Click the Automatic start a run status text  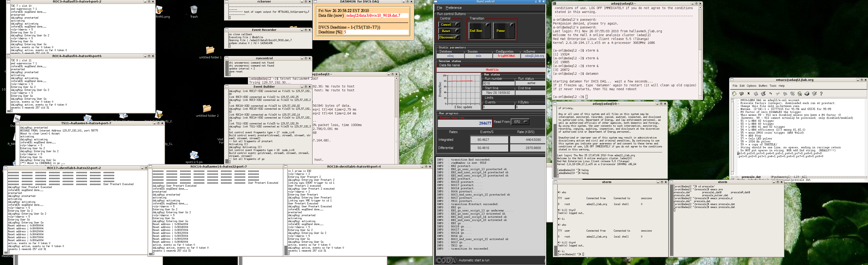[474, 260]
